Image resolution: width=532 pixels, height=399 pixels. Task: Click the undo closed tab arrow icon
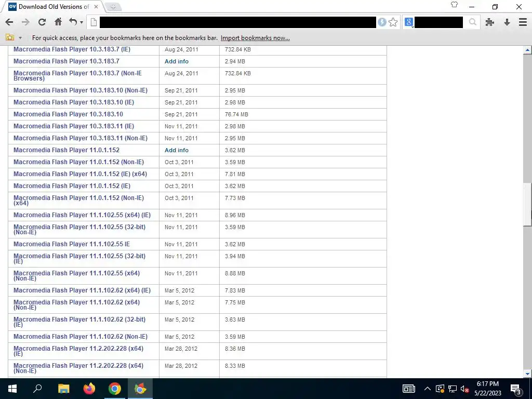pos(73,22)
